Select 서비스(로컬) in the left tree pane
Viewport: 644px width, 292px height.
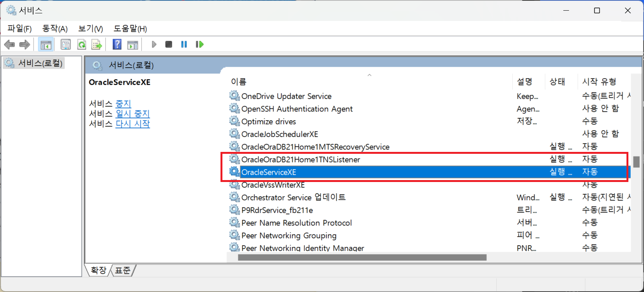(x=40, y=63)
